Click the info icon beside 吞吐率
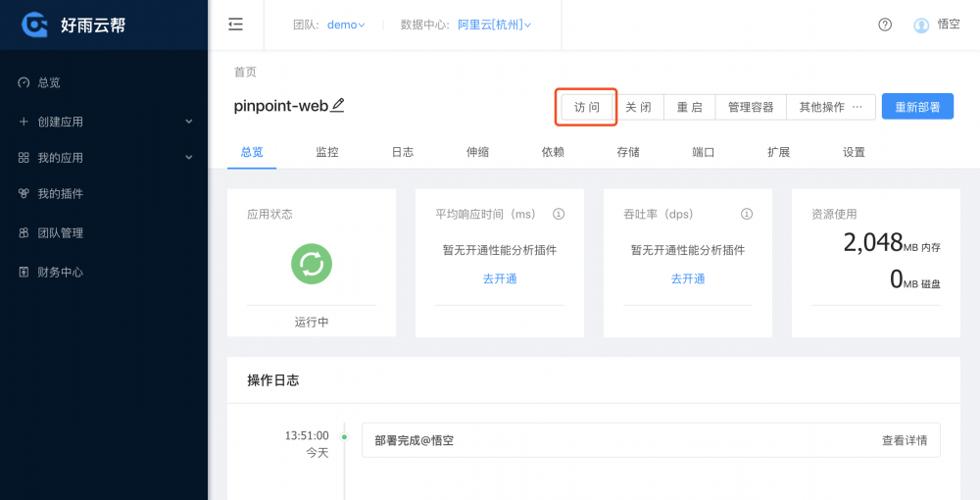980x500 pixels. click(746, 214)
